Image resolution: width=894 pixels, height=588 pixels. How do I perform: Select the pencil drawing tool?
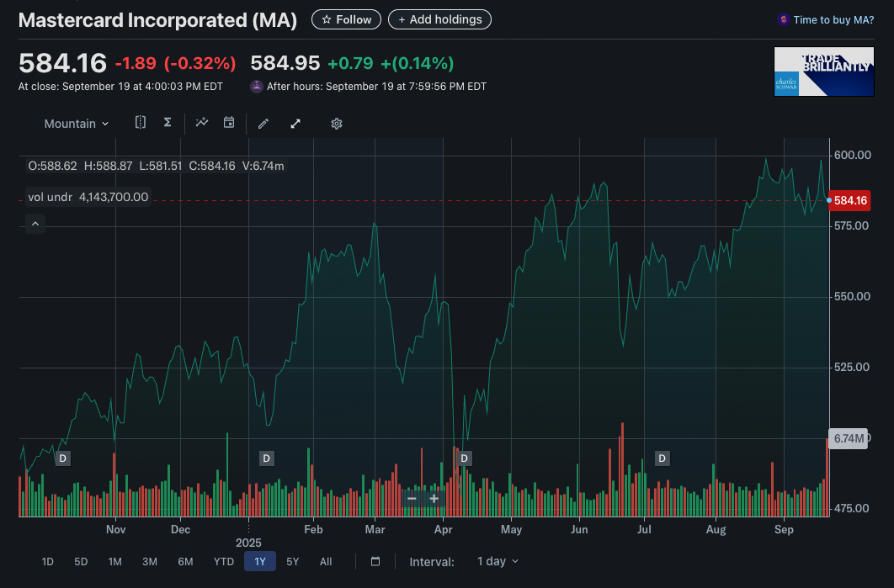[263, 124]
